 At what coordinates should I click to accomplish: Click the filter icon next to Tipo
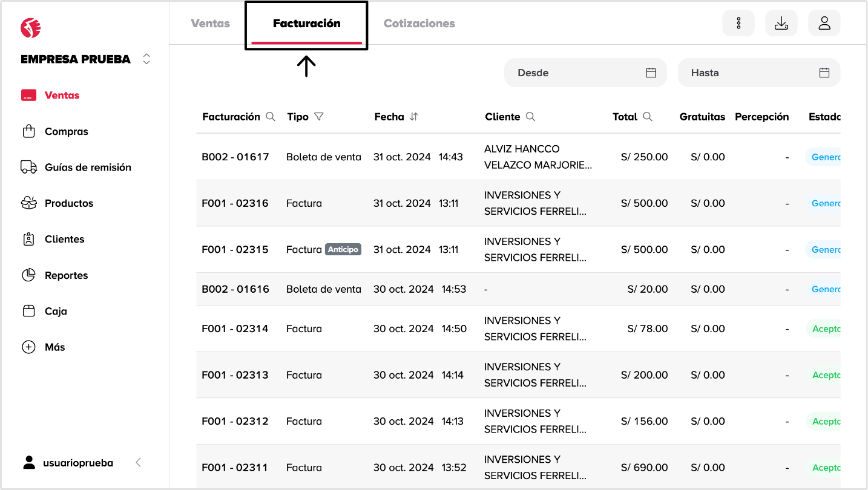(x=319, y=117)
